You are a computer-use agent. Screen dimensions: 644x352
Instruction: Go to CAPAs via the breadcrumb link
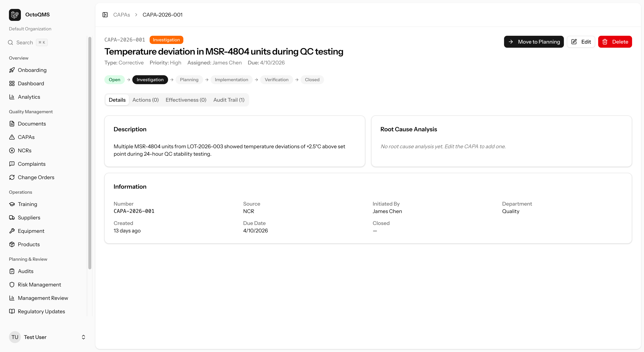(x=121, y=15)
